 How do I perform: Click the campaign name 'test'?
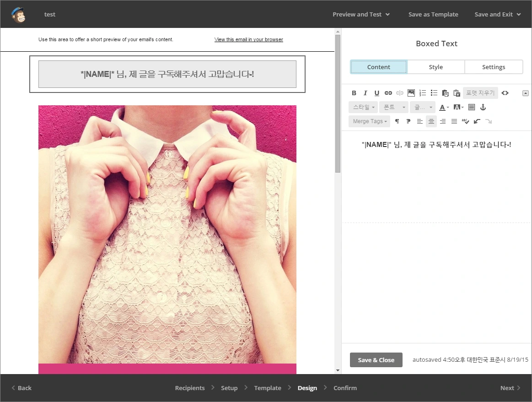click(49, 14)
